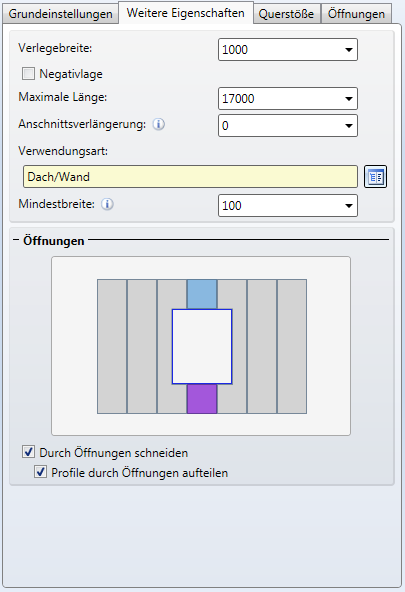Select the purple profile segment below opening
This screenshot has height=592, width=405.
coord(202,399)
